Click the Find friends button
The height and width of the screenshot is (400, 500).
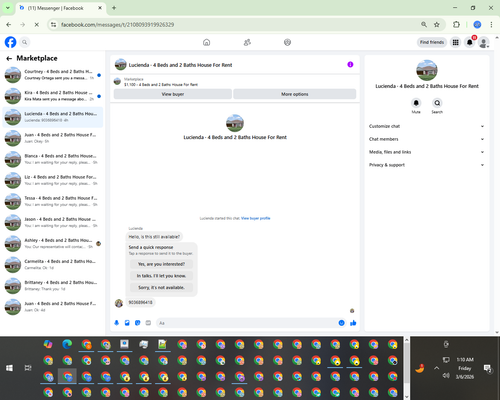pos(432,42)
